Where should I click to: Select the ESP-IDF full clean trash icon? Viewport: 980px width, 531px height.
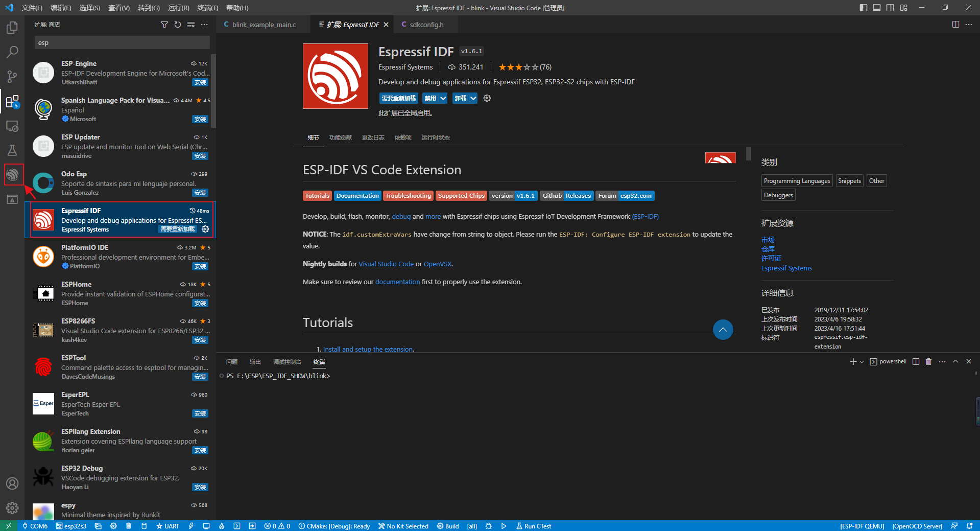(x=128, y=526)
